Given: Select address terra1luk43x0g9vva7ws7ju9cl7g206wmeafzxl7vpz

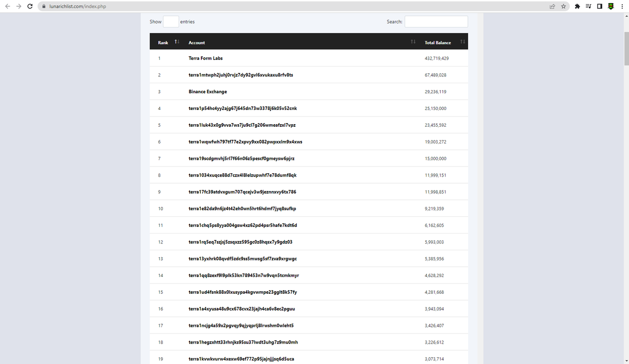Looking at the screenshot, I should (x=243, y=125).
